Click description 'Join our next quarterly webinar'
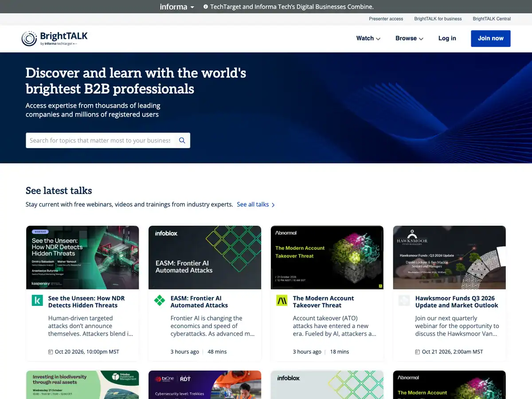This screenshot has height=399, width=532. tap(457, 326)
